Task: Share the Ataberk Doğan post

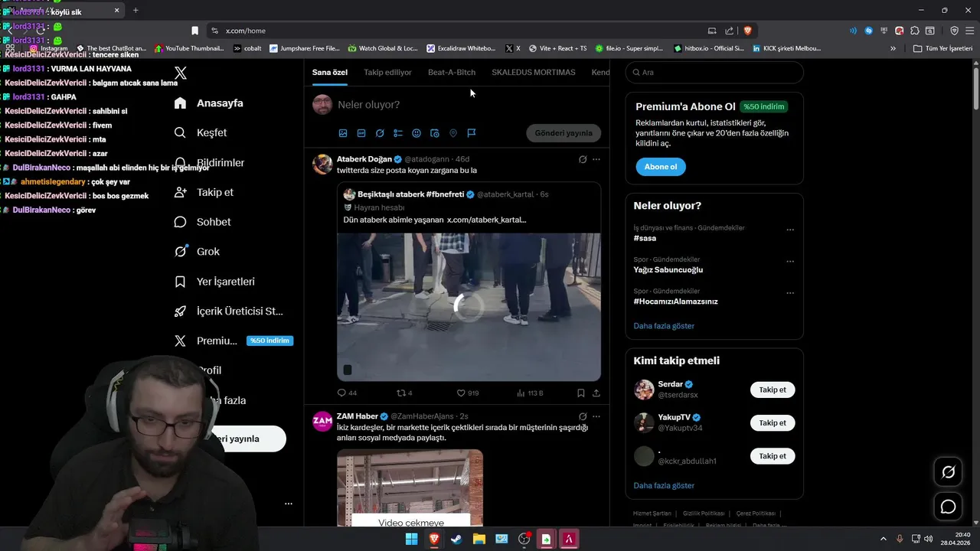Action: pyautogui.click(x=596, y=393)
